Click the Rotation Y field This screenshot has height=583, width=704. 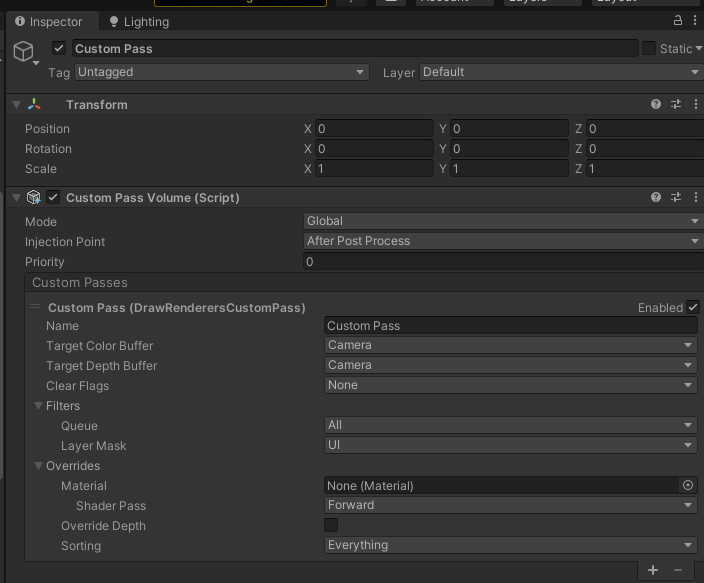pyautogui.click(x=509, y=149)
